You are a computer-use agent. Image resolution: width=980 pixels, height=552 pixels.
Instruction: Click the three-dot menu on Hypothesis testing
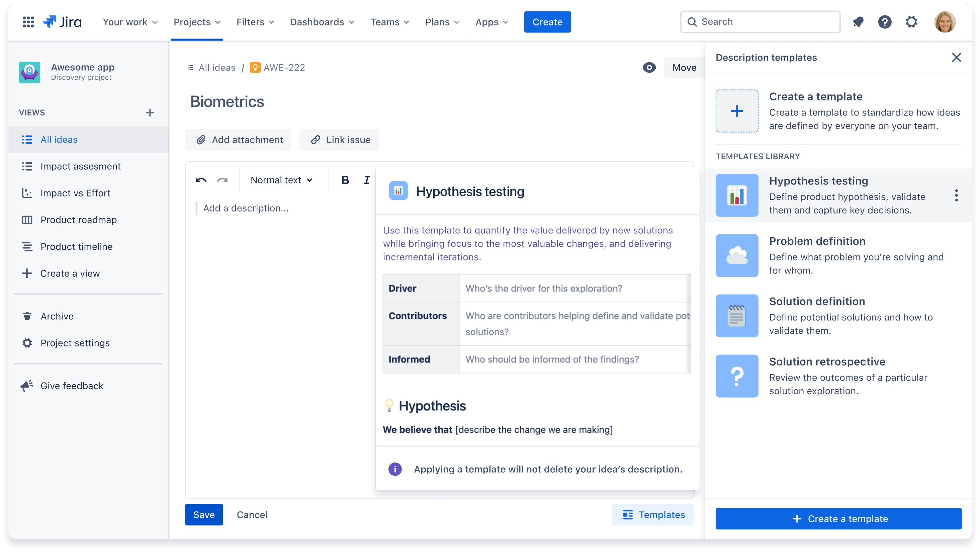[956, 195]
